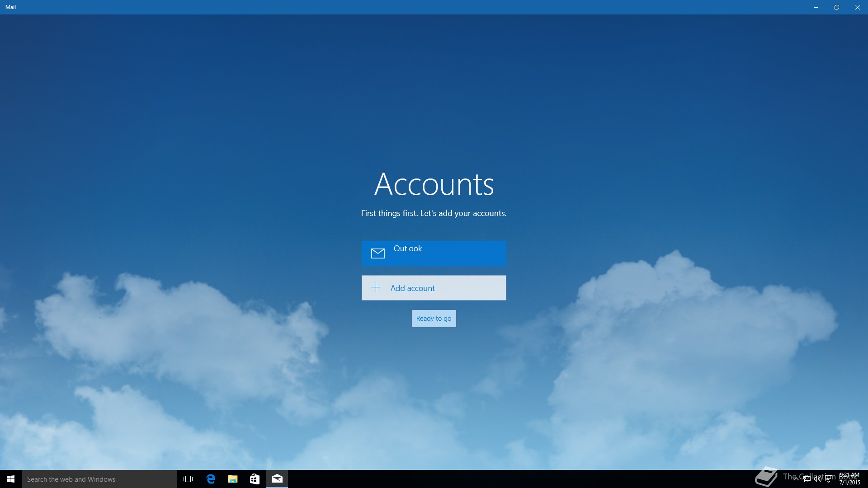This screenshot has width=868, height=488.
Task: Restore down the Mail window
Action: click(837, 7)
